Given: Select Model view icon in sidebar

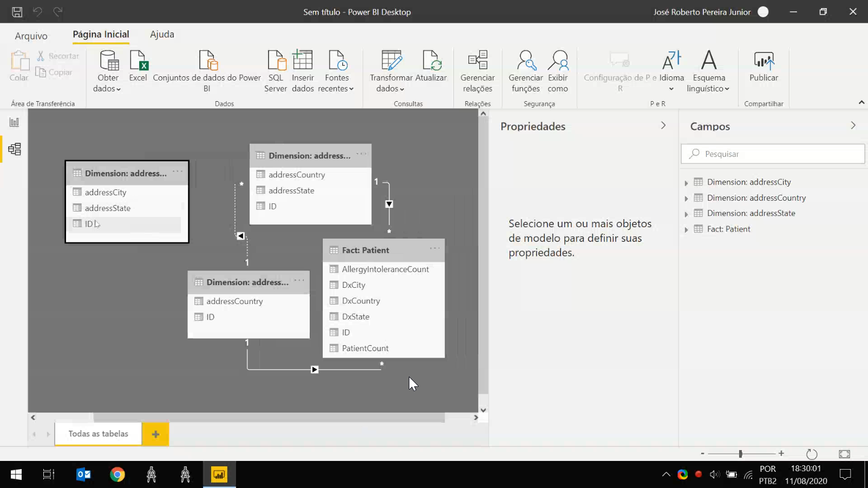Looking at the screenshot, I should click(15, 149).
